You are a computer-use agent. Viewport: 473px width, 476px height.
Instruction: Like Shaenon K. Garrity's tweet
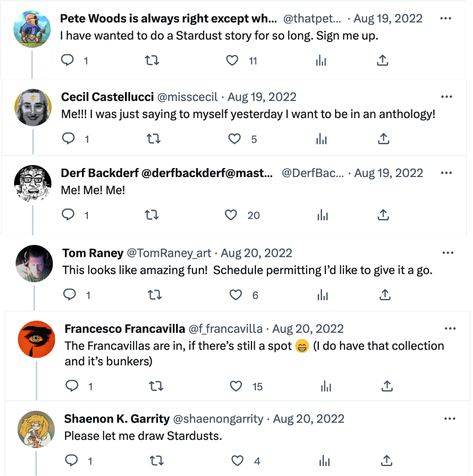(237, 461)
